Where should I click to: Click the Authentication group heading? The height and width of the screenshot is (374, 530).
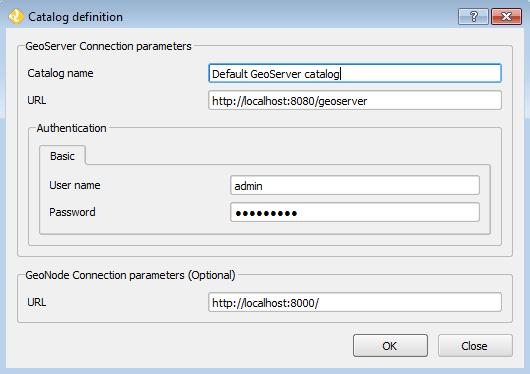pos(71,128)
